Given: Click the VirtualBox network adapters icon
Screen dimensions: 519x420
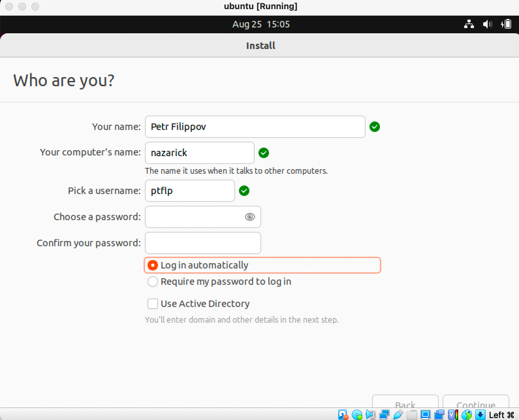Looking at the screenshot, I should coord(384,415).
